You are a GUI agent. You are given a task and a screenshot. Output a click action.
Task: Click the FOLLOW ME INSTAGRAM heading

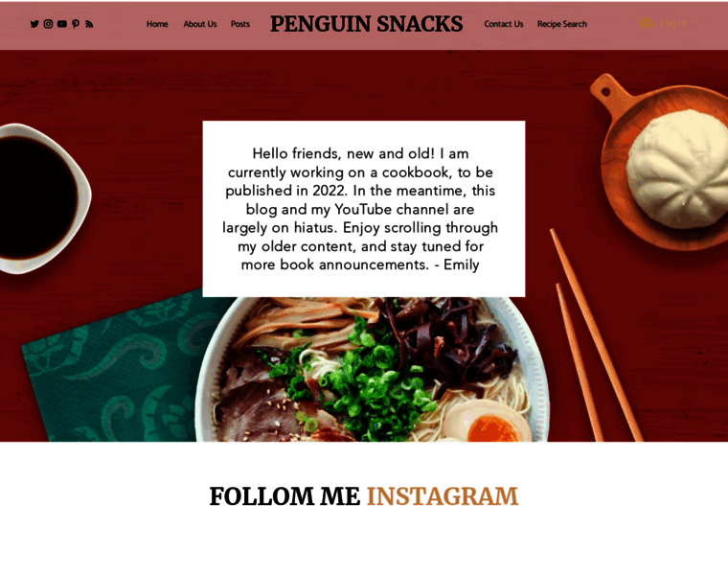coord(364,496)
